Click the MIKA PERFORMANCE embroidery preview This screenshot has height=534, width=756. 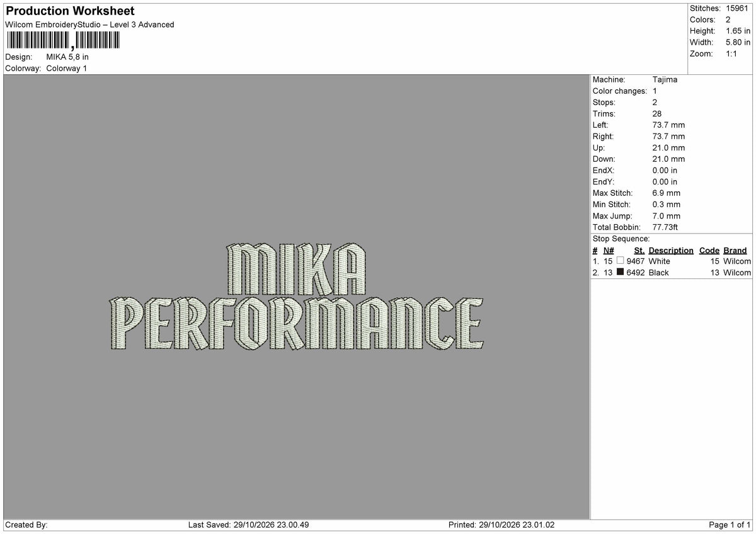[297, 297]
